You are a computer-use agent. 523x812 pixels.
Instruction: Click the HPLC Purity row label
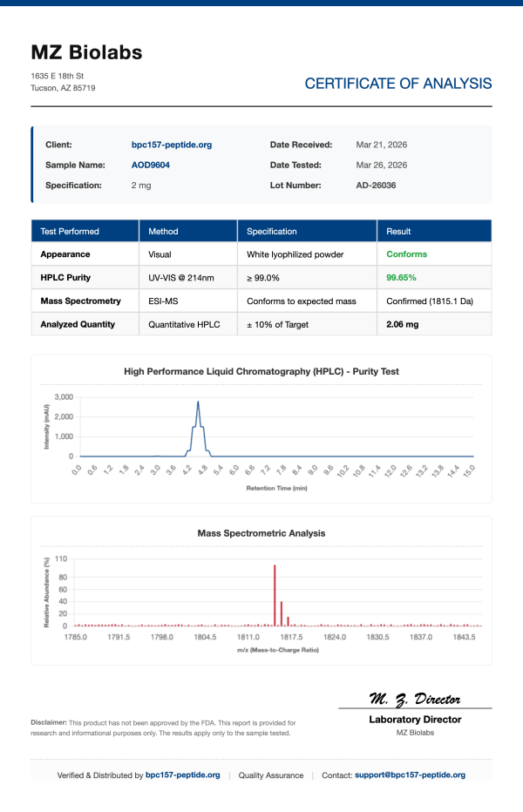coord(65,278)
